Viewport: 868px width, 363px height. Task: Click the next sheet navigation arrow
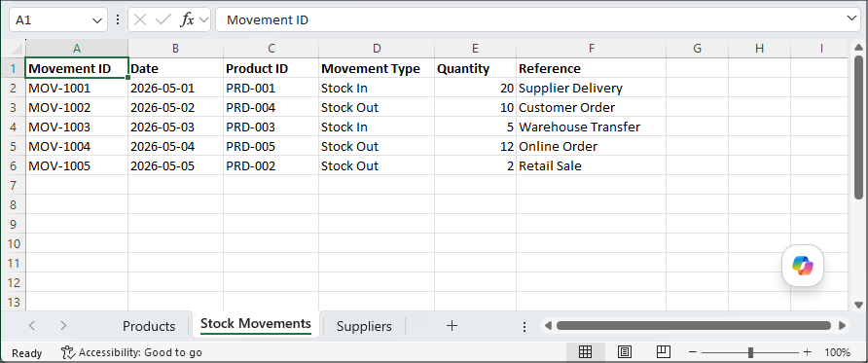(x=63, y=326)
